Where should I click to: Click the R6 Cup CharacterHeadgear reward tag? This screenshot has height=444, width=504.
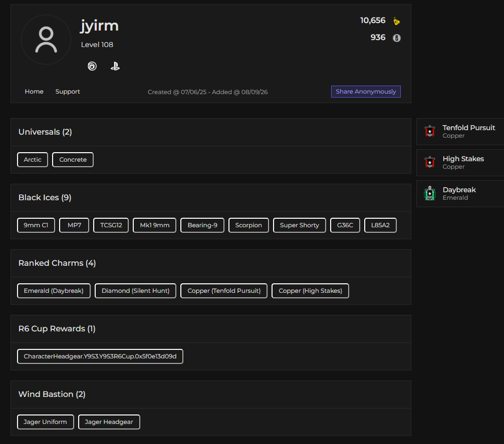(x=100, y=356)
